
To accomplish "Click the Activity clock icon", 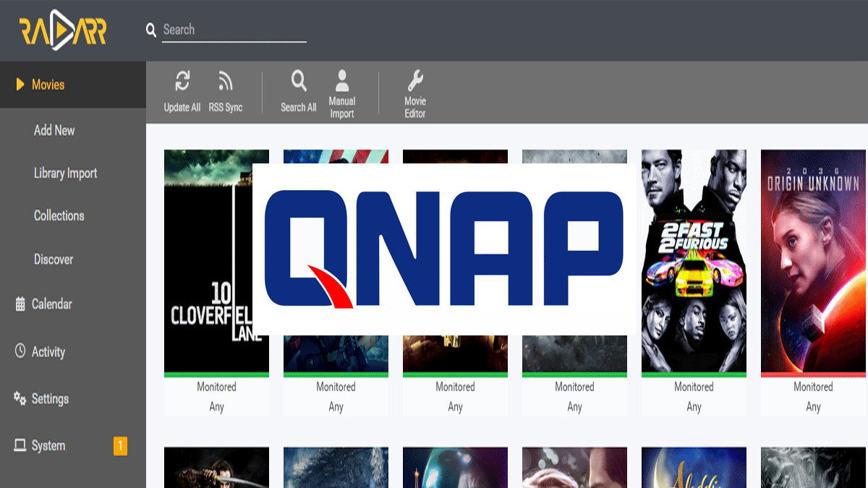I will (x=20, y=351).
